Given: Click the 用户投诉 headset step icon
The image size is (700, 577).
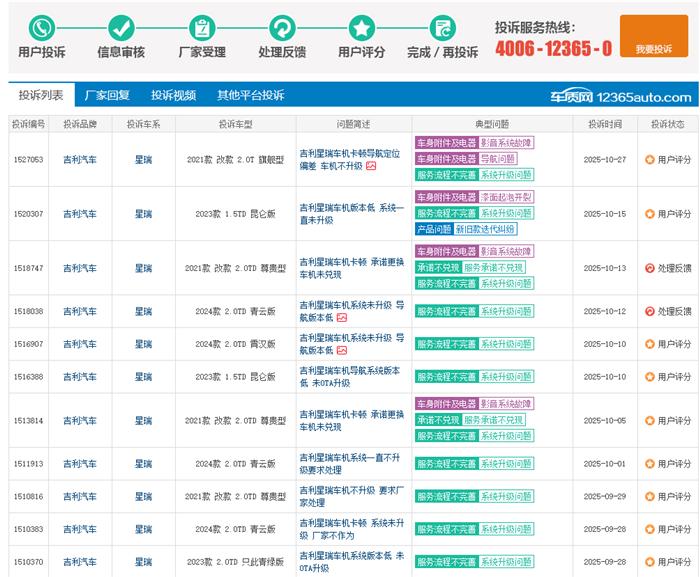Looking at the screenshot, I should [41, 28].
